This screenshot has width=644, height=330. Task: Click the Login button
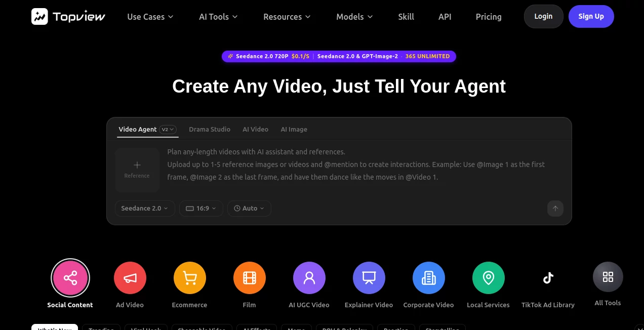(543, 16)
